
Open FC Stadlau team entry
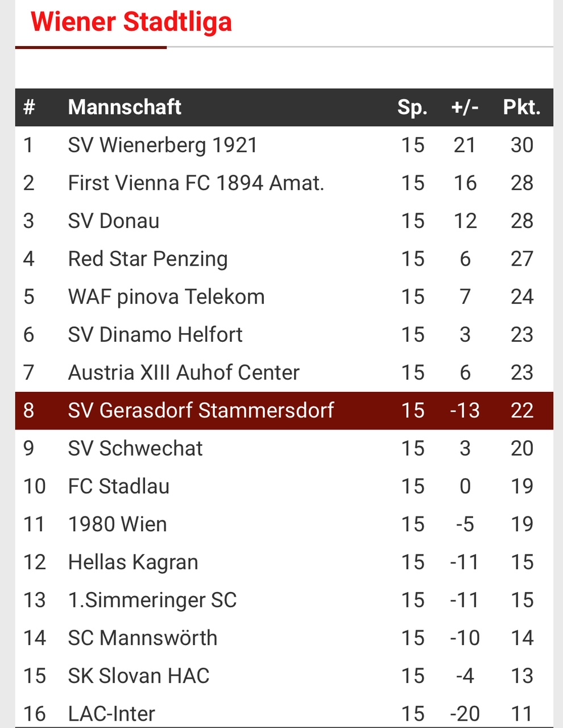(284, 486)
